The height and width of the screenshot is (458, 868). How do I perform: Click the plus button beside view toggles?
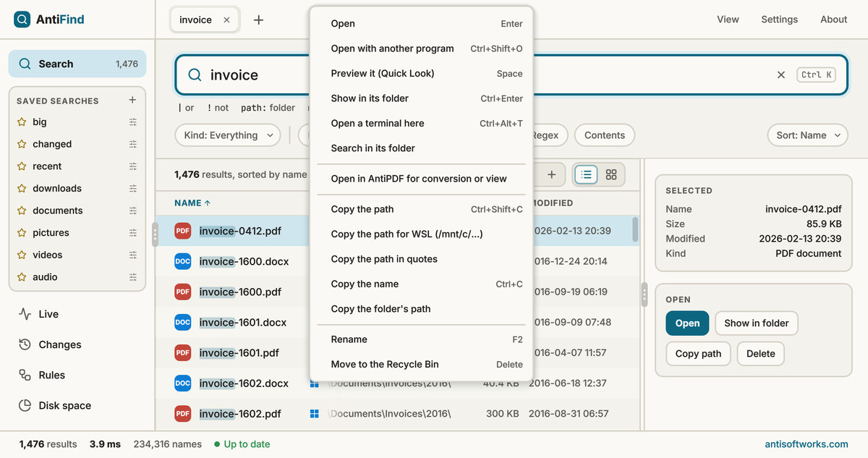(x=551, y=174)
